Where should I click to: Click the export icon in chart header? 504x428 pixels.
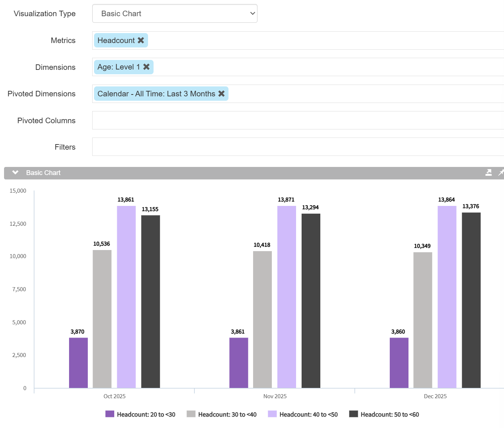tap(489, 173)
